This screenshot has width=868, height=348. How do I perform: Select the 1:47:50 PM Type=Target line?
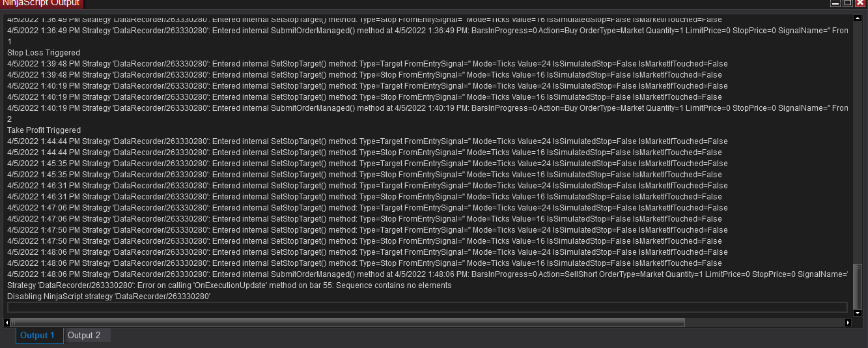coord(367,230)
